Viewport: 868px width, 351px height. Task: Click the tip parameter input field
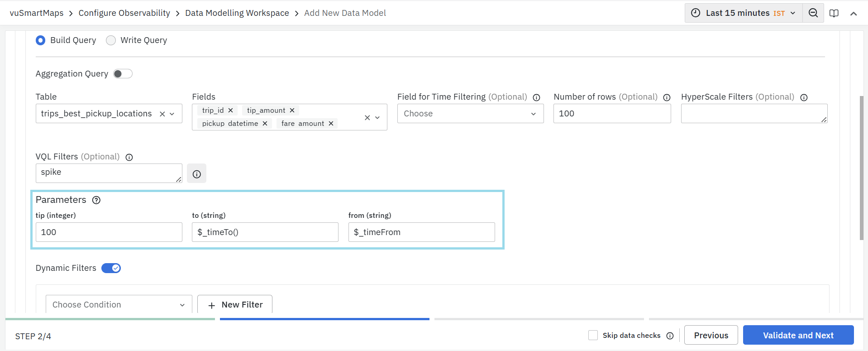tap(109, 232)
